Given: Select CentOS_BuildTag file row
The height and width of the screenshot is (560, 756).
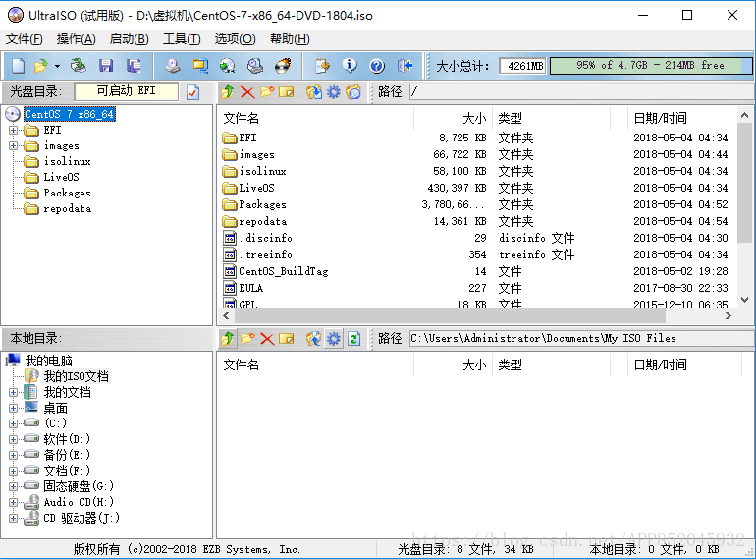Looking at the screenshot, I should tap(283, 271).
